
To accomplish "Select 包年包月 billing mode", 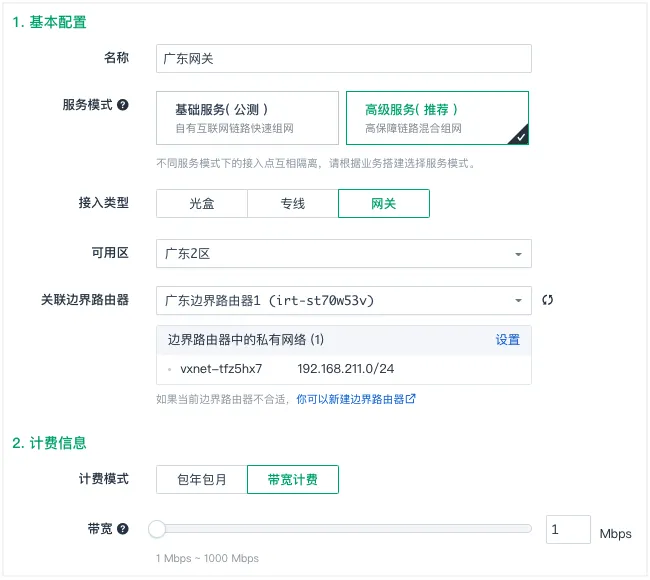I will click(202, 480).
